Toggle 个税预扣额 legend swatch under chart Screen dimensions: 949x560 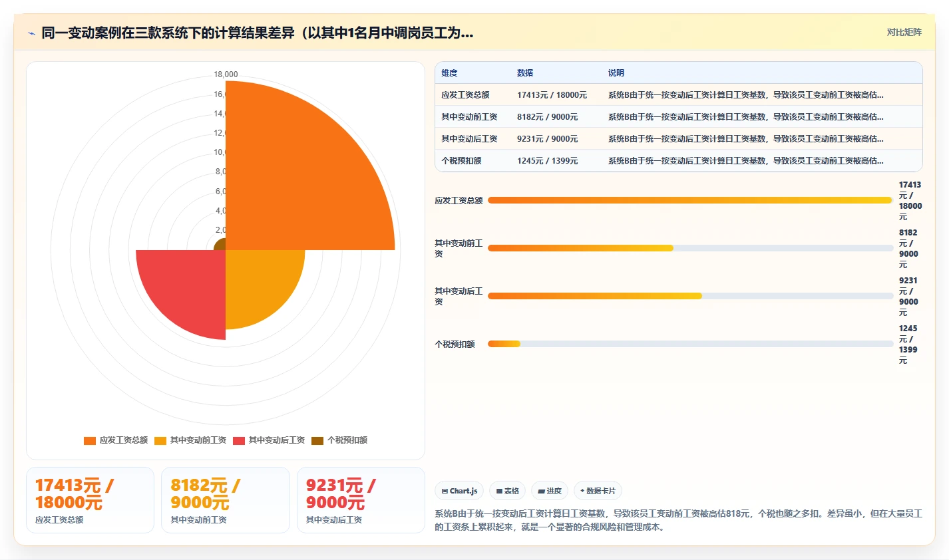[x=317, y=440]
